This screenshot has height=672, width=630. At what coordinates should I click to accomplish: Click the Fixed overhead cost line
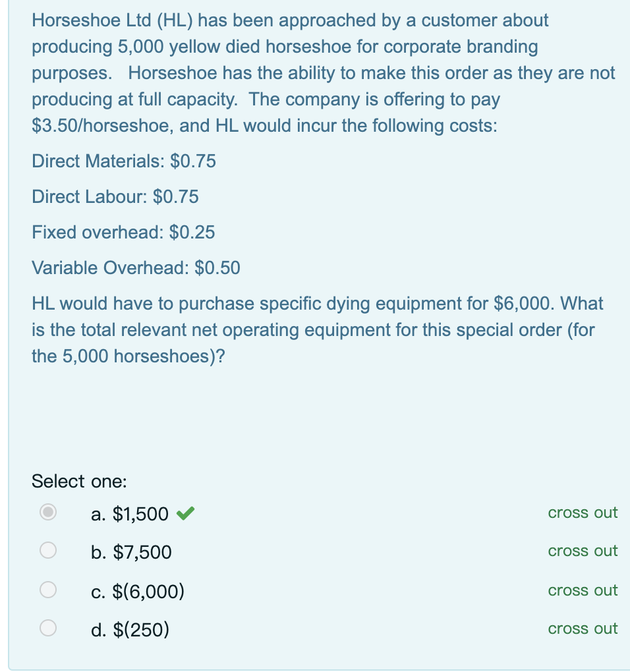(123, 233)
